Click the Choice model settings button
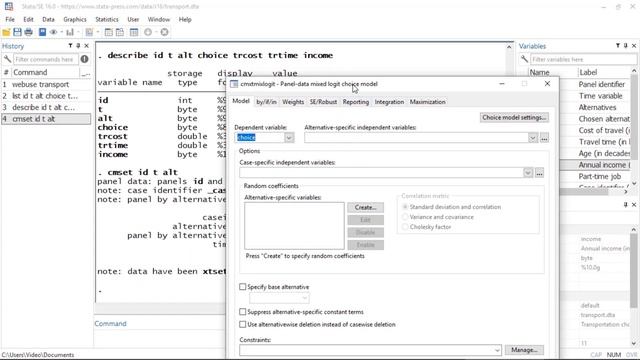This screenshot has width=640, height=360. point(514,118)
